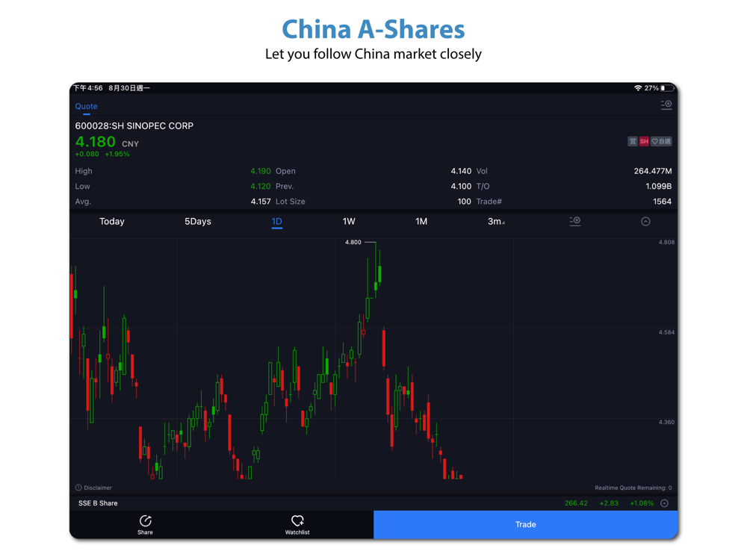Add stock via the 自選 heart badge
Image resolution: width=747 pixels, height=560 pixels.
(x=661, y=141)
